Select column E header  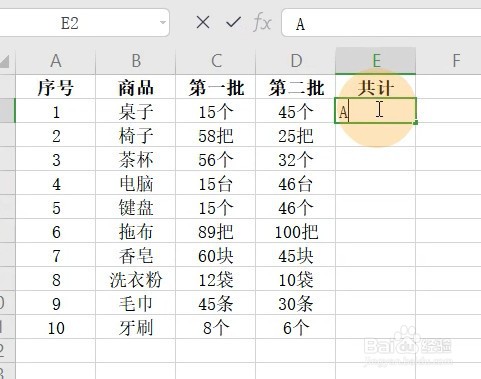click(376, 61)
